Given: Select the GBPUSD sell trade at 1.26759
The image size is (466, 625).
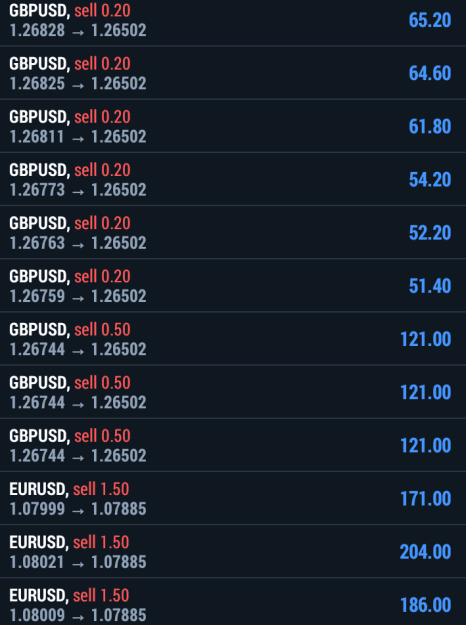Looking at the screenshot, I should 233,285.
